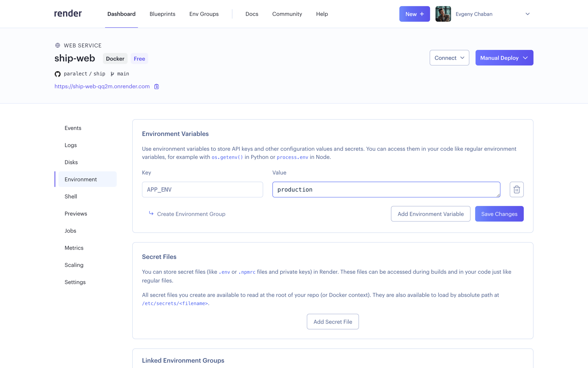
Task: Click the .npmrc code text
Action: pos(247,272)
